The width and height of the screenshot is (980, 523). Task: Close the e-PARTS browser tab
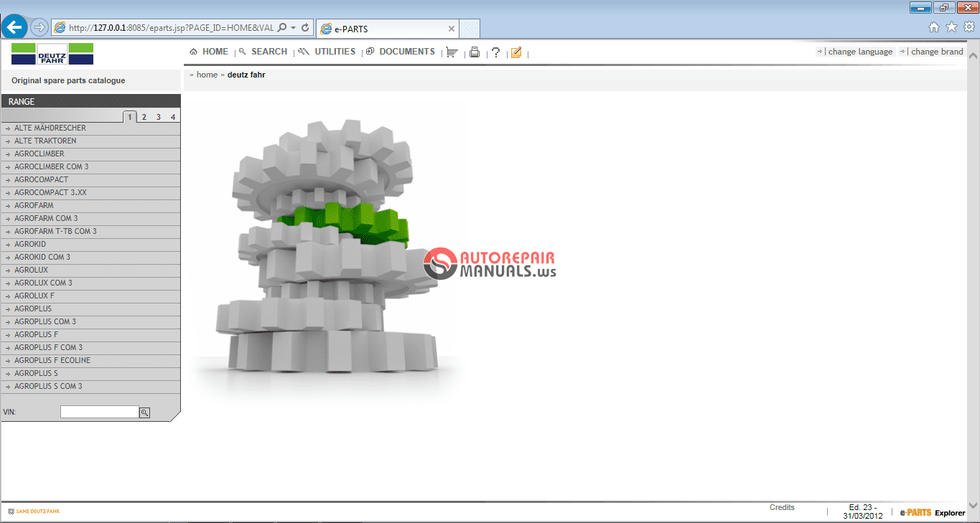(451, 29)
